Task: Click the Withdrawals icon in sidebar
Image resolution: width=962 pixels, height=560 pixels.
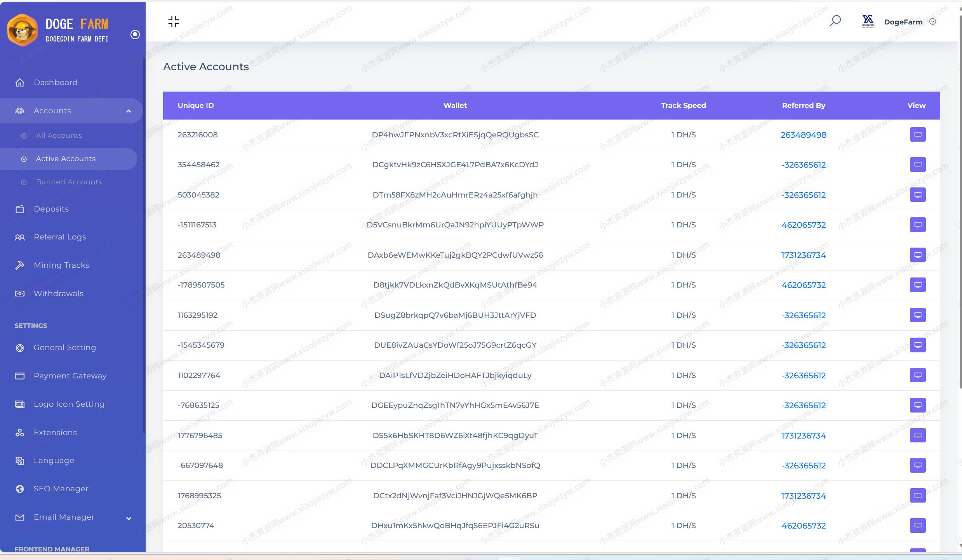Action: [19, 292]
